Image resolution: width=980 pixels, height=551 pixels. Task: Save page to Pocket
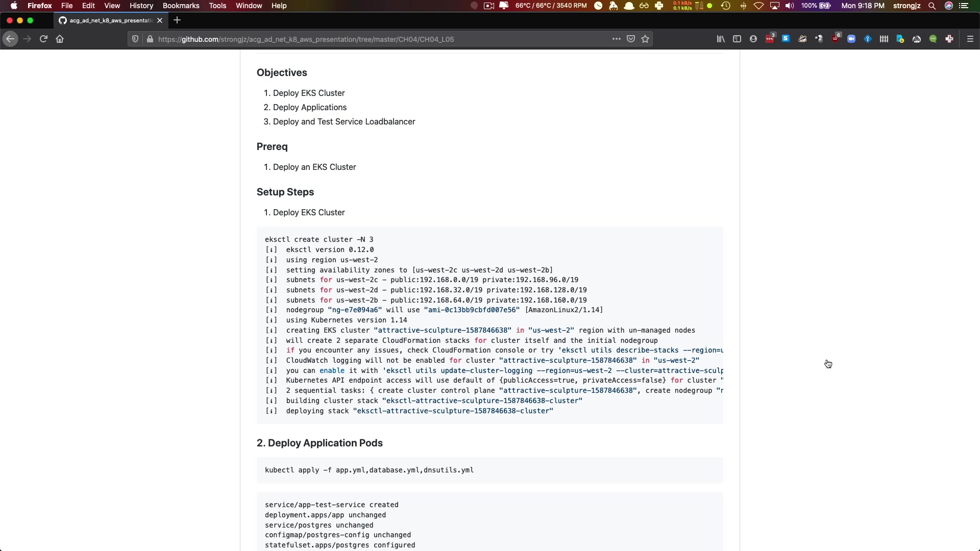[631, 39]
